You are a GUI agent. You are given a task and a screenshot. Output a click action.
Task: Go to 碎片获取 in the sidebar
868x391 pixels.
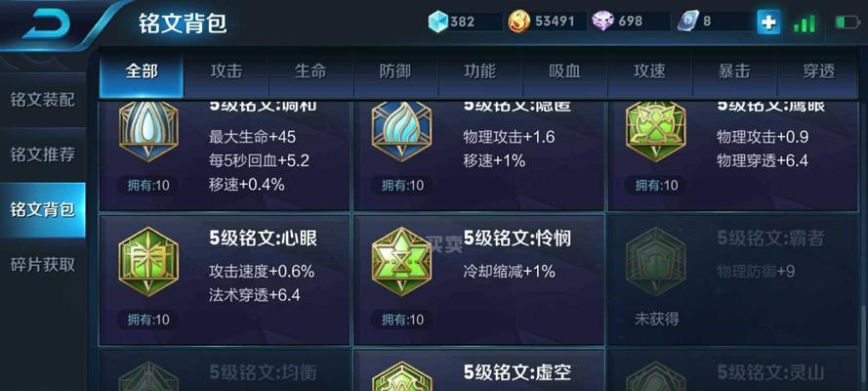coord(43,265)
